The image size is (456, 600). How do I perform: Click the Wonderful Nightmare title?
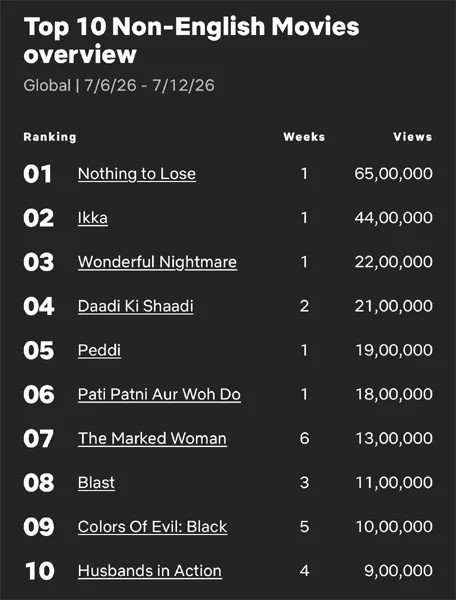157,262
